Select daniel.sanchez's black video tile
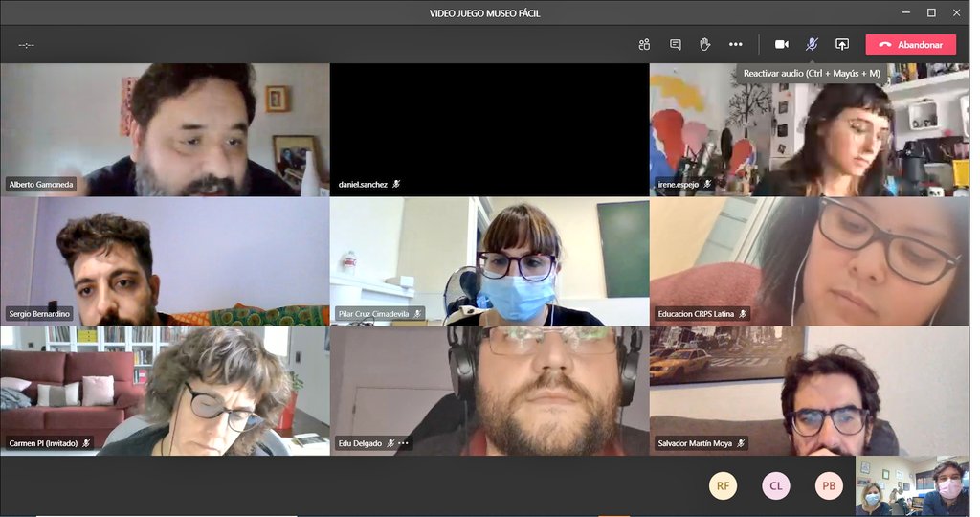The height and width of the screenshot is (517, 980). [x=489, y=130]
